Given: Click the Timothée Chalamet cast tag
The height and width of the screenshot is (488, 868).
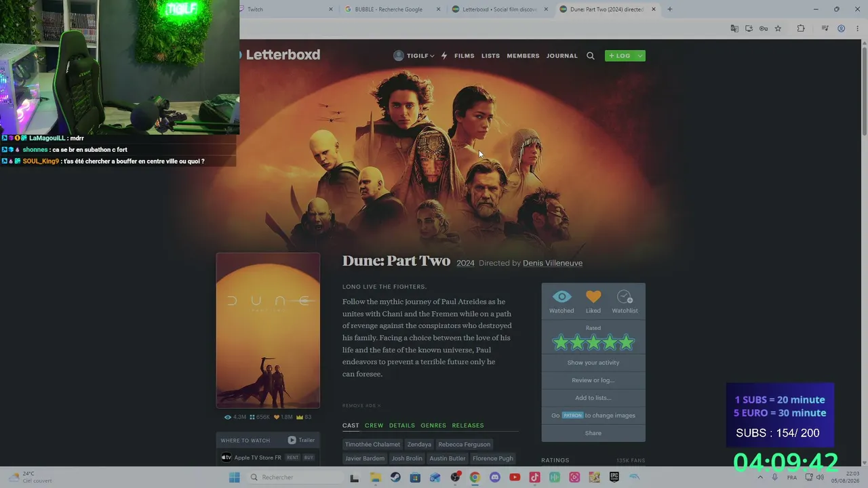Looking at the screenshot, I should pyautogui.click(x=372, y=445).
